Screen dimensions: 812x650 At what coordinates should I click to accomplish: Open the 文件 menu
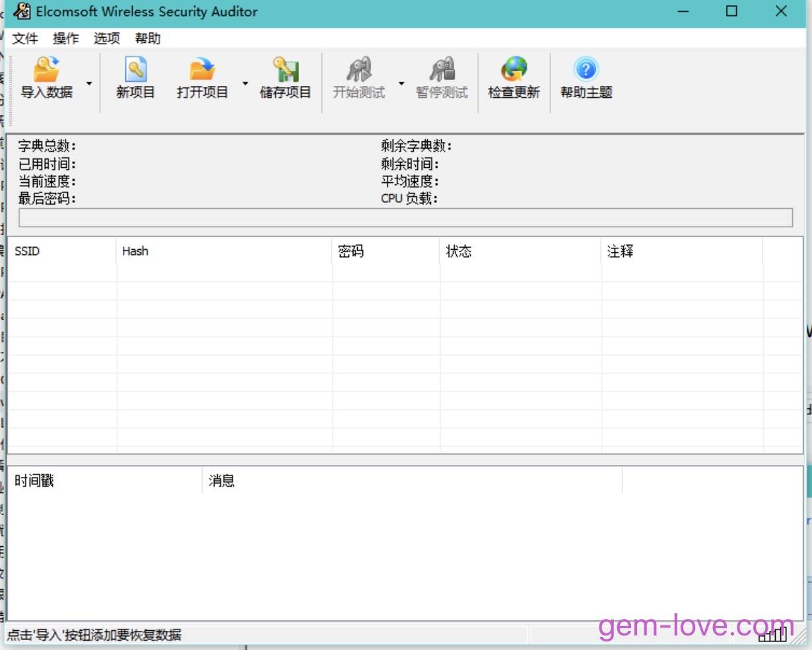25,38
